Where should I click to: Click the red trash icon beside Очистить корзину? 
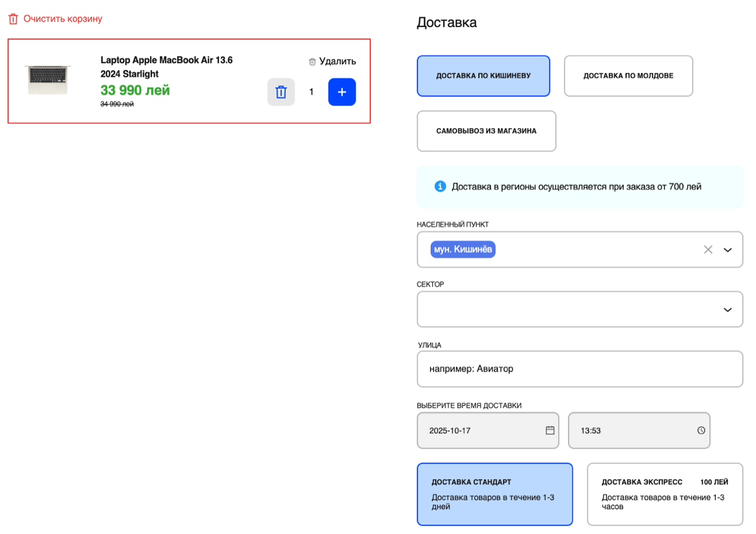13,19
